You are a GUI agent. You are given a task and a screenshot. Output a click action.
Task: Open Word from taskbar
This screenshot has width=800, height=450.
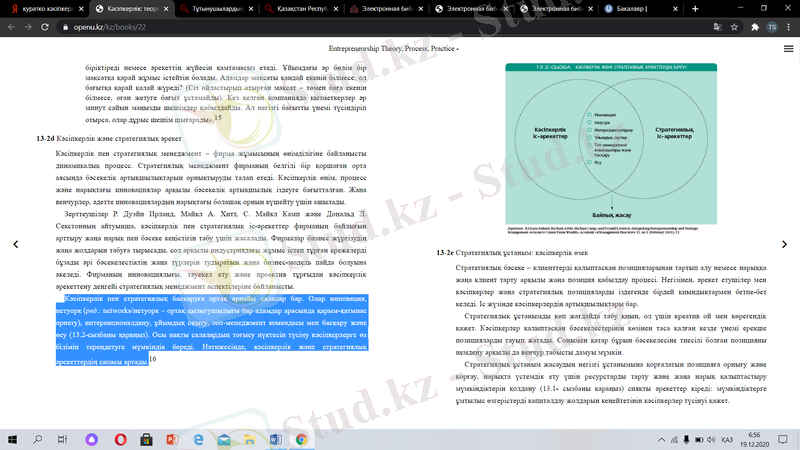[x=276, y=439]
